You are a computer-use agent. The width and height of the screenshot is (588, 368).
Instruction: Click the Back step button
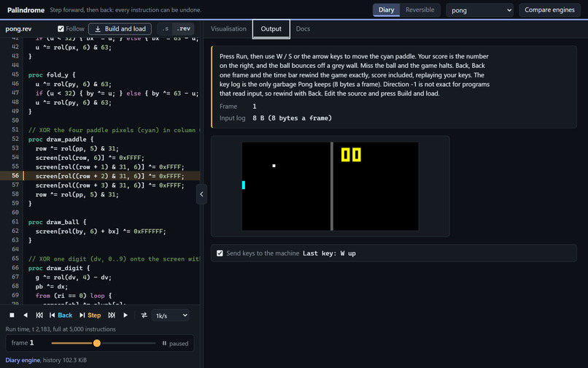click(x=61, y=315)
